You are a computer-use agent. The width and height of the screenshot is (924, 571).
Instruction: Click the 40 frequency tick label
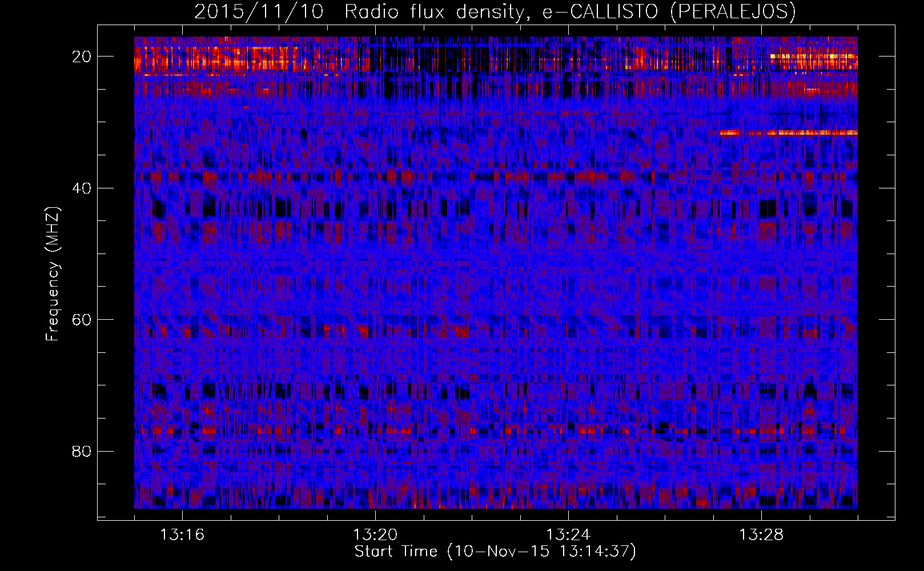82,188
